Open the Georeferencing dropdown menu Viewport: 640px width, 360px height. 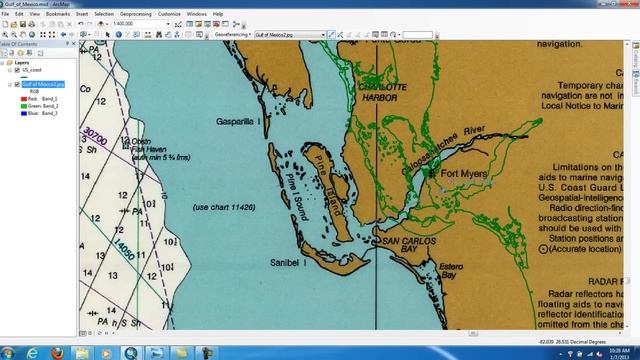tap(233, 35)
